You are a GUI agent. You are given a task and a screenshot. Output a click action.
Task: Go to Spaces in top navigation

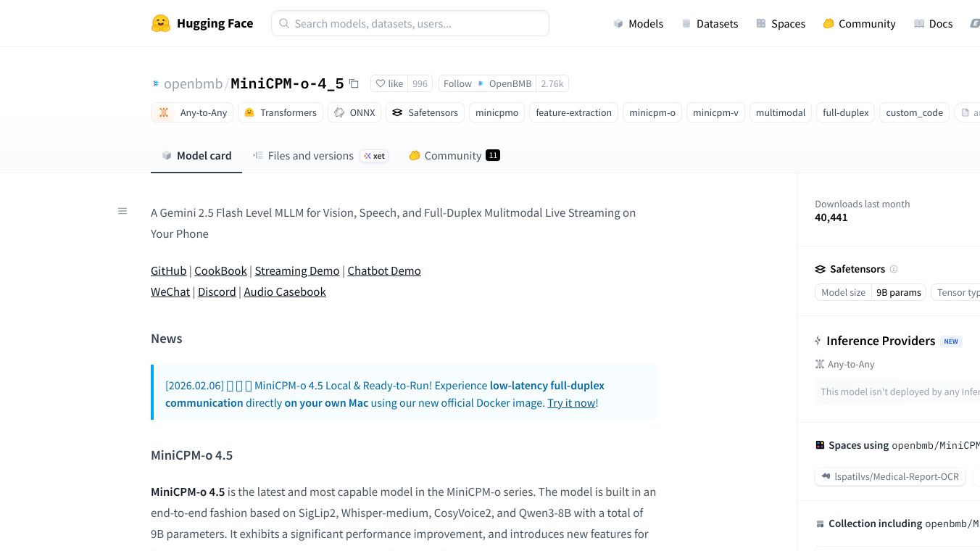tap(781, 23)
